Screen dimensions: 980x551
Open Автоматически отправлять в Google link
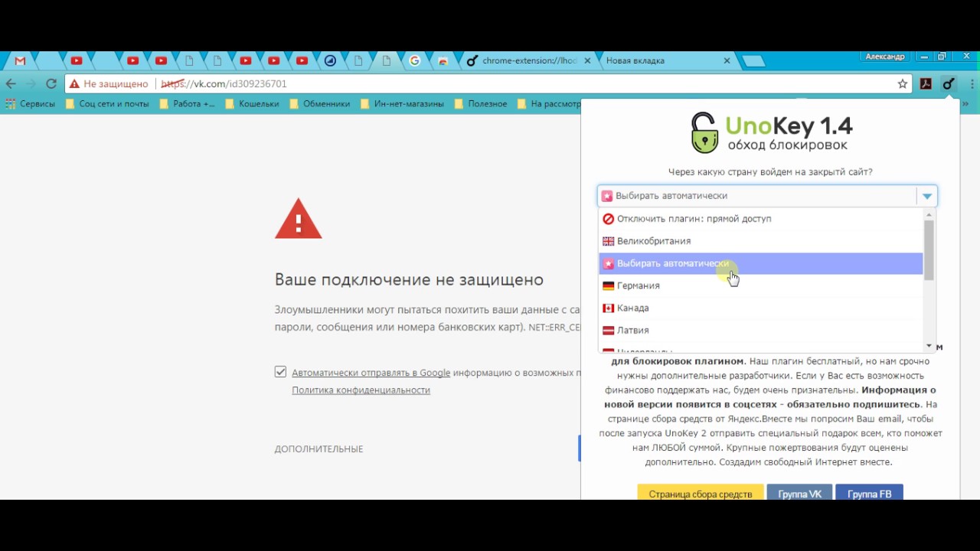(371, 373)
